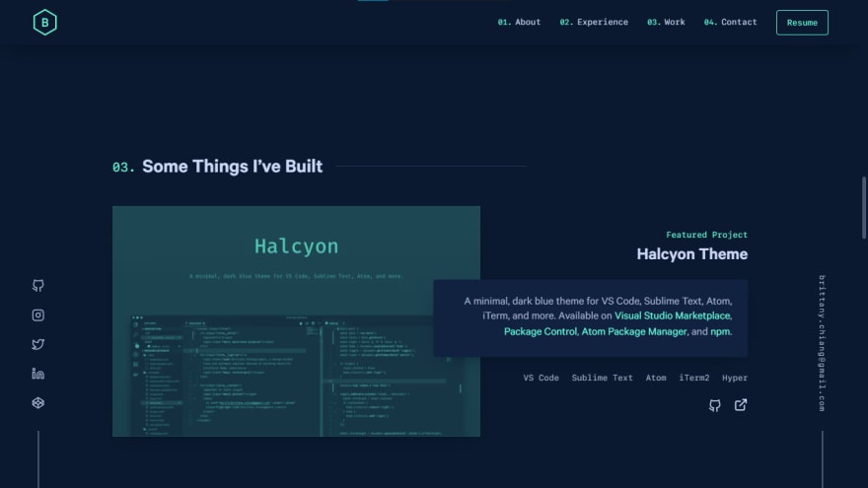Follow the Package Control link
This screenshot has height=488, width=868.
[x=541, y=331]
